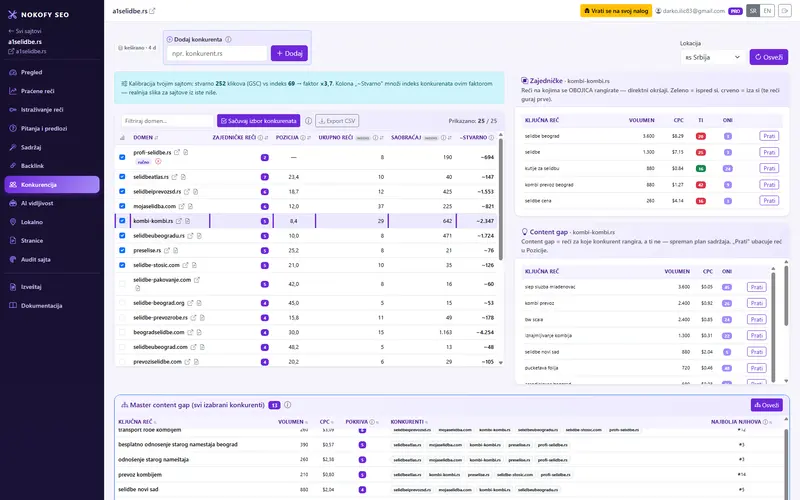
Task: Sort by NAJBOLJA NJIHOVA column
Action: [741, 422]
